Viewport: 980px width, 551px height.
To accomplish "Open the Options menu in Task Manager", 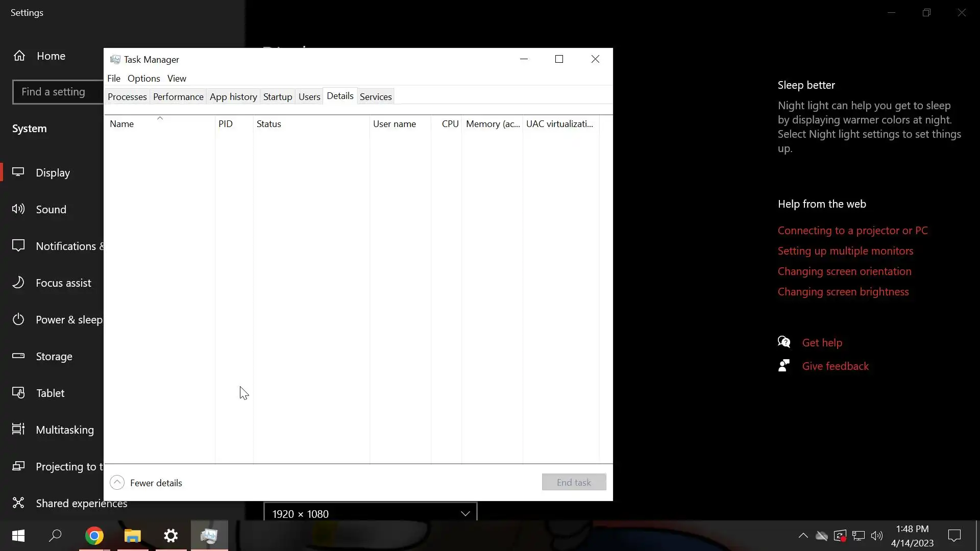I will [143, 79].
